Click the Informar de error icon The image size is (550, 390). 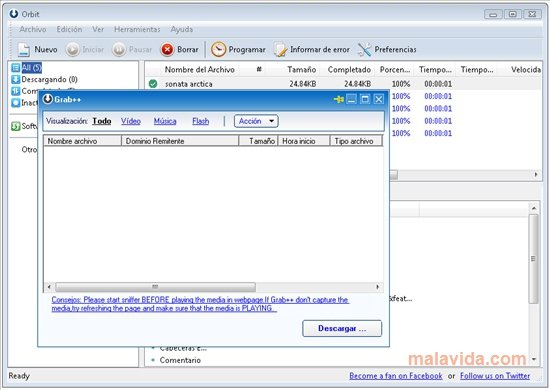click(x=281, y=49)
